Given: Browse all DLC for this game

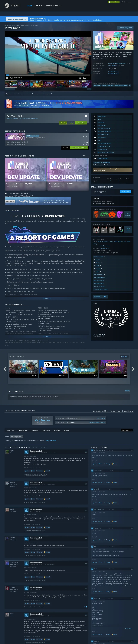Looking at the screenshot, I should pos(83,131).
